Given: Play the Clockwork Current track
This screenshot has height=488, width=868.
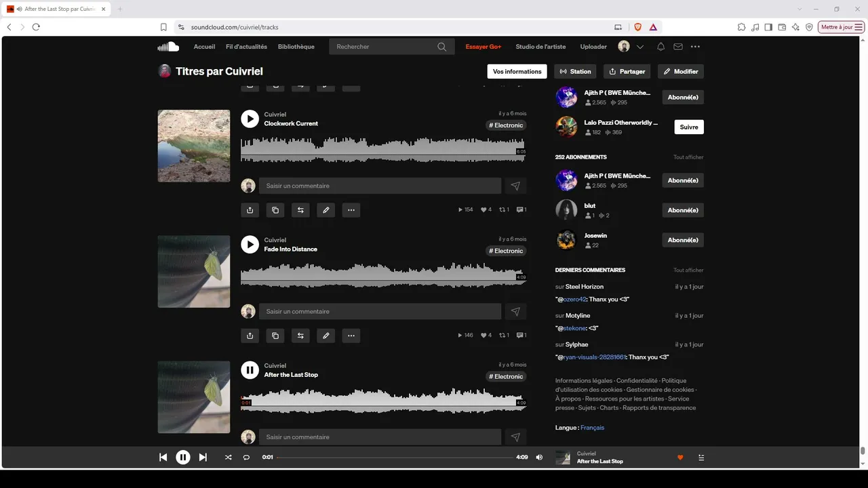Looking at the screenshot, I should pyautogui.click(x=250, y=119).
